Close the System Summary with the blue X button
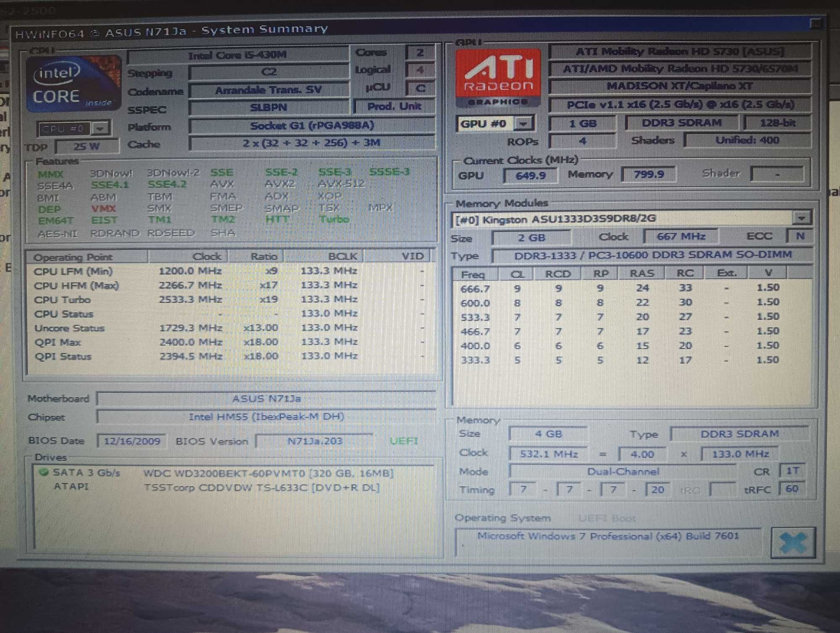This screenshot has width=840, height=633. click(x=793, y=543)
